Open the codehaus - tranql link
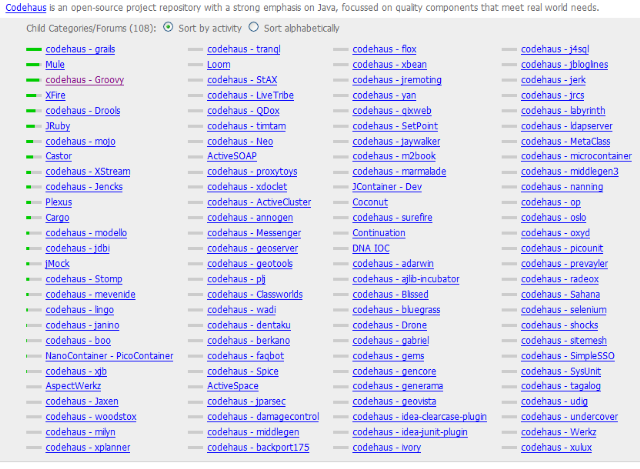Viewport: 640px width, 469px height. (244, 49)
